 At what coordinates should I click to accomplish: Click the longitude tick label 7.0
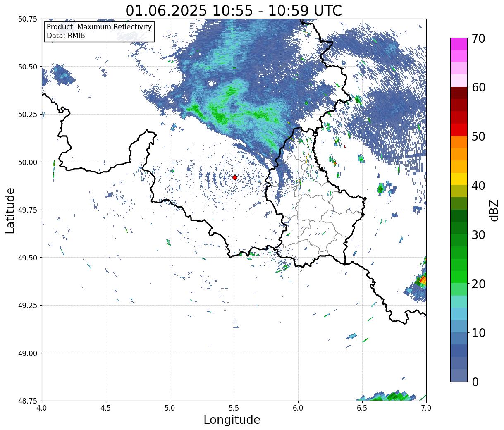(x=426, y=408)
